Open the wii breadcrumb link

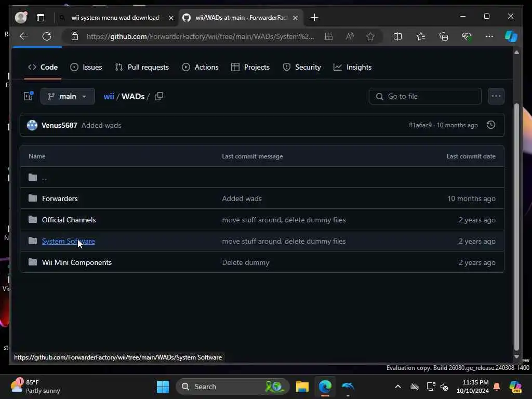[x=109, y=96]
